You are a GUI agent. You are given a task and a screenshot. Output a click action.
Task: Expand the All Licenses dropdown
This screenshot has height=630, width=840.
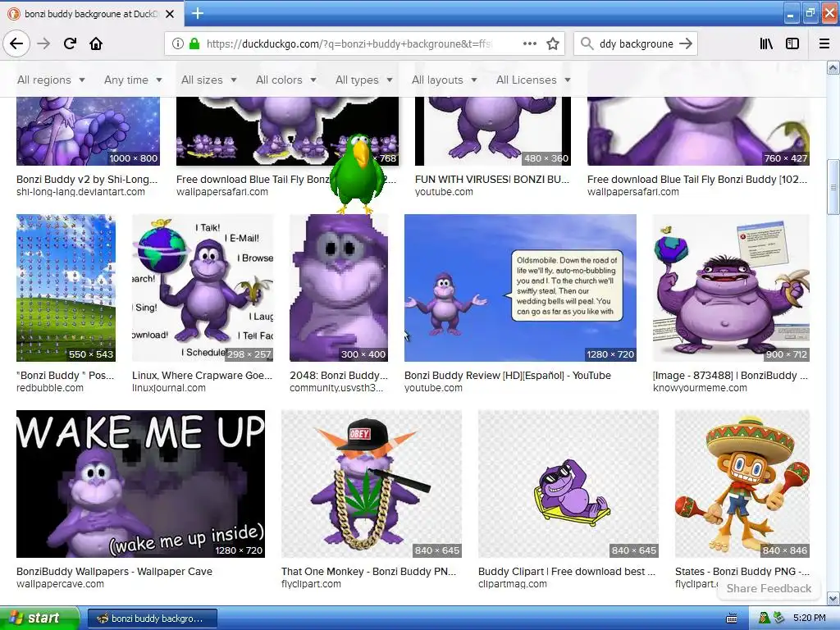[533, 80]
